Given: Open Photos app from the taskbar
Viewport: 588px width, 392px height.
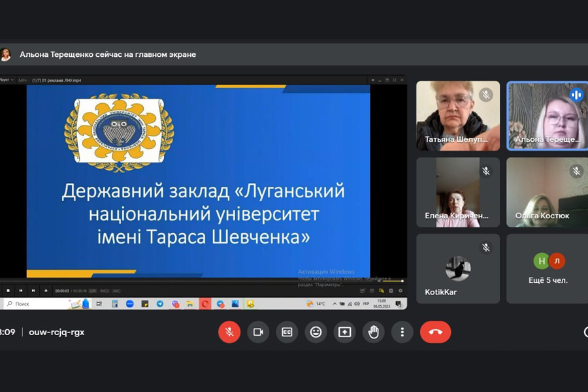Looking at the screenshot, I should 235,304.
